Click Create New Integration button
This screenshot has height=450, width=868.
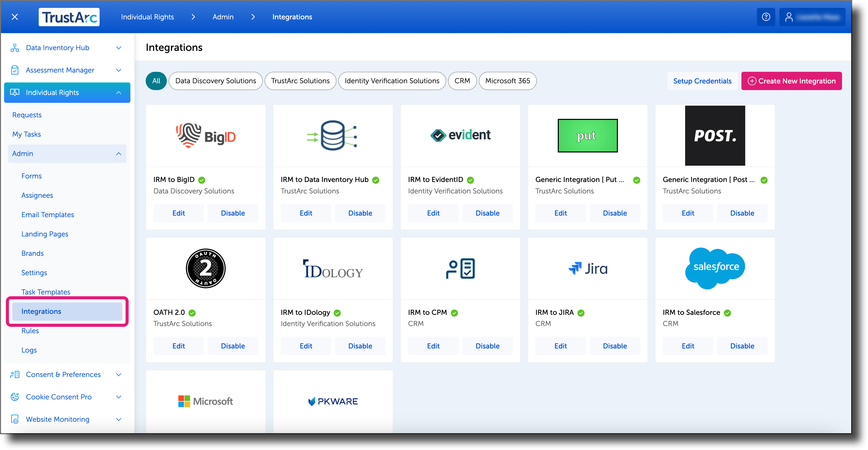click(x=792, y=81)
